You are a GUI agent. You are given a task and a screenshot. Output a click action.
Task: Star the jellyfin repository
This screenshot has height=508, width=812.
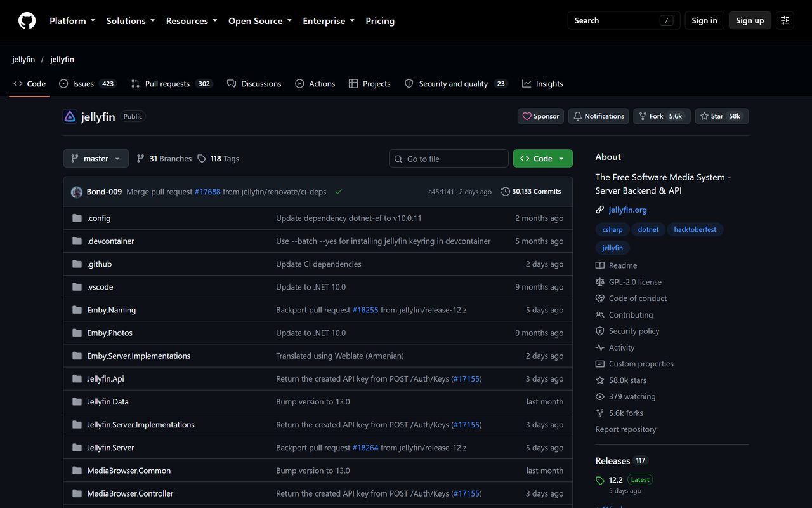point(722,116)
